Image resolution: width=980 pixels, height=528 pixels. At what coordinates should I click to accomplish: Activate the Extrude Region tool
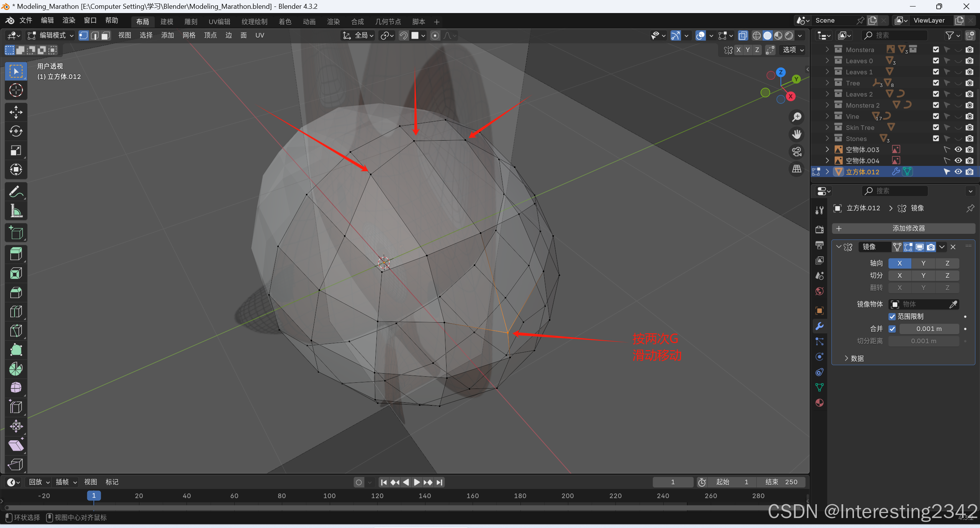(16, 254)
